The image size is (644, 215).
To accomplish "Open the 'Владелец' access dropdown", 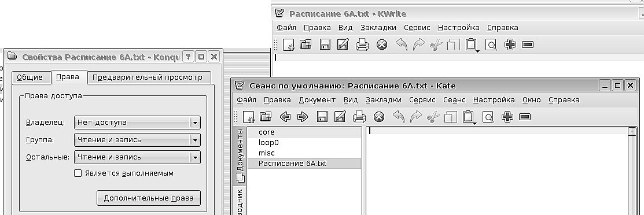I will (137, 123).
